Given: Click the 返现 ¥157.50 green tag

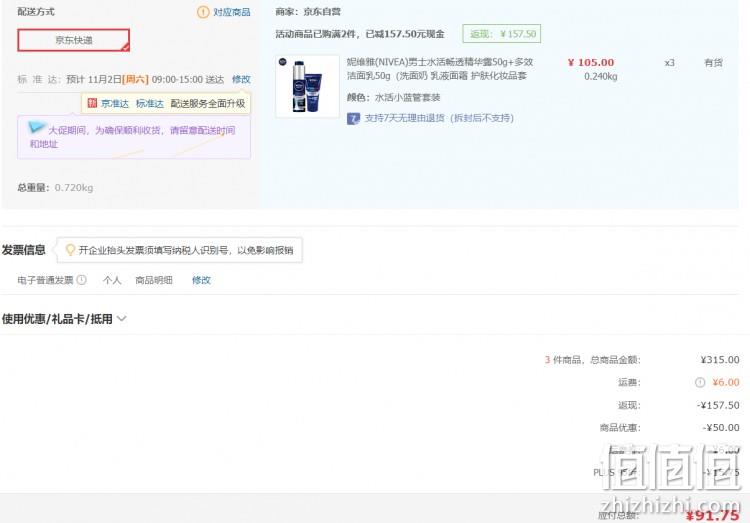Looking at the screenshot, I should point(502,33).
